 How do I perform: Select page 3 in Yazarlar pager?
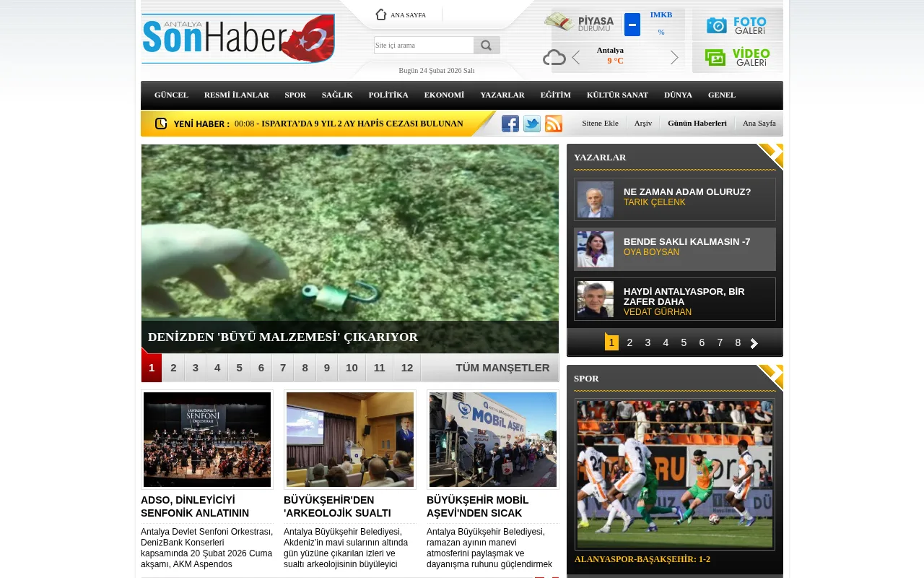(x=648, y=342)
